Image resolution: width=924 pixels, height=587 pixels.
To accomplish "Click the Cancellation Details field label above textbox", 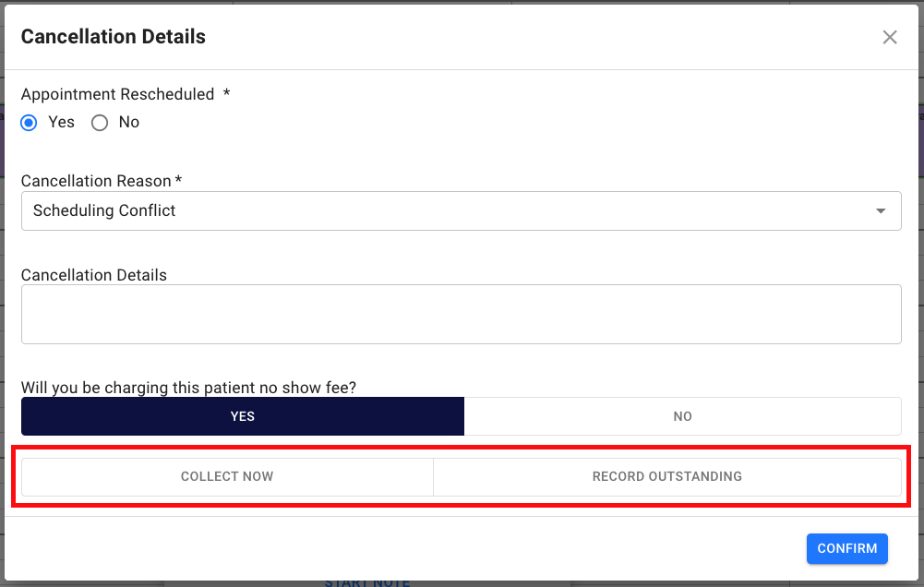I will (94, 275).
